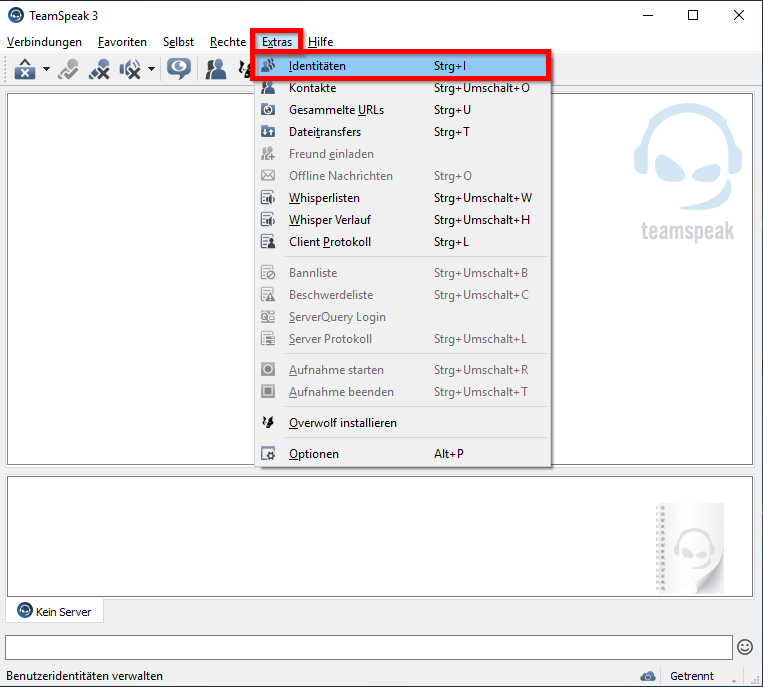Screen dimensions: 763x687
Task: Click the Whisper Verlauf icon
Action: 268,220
